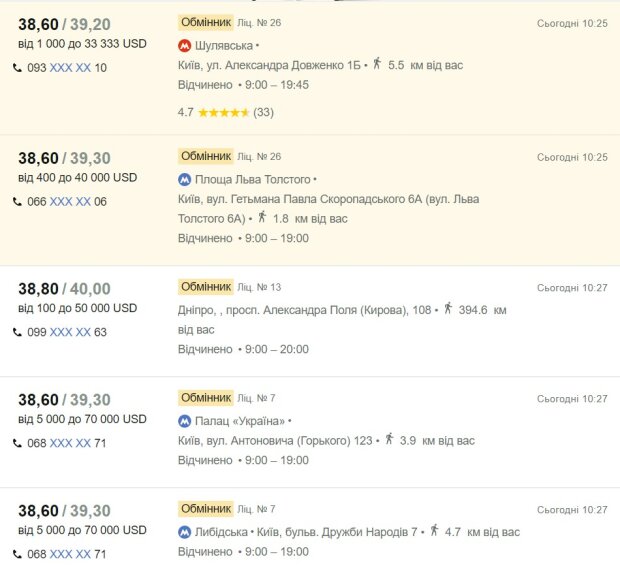This screenshot has width=620, height=572.
Task: Click the red Шулявська metro icon
Action: click(x=184, y=46)
